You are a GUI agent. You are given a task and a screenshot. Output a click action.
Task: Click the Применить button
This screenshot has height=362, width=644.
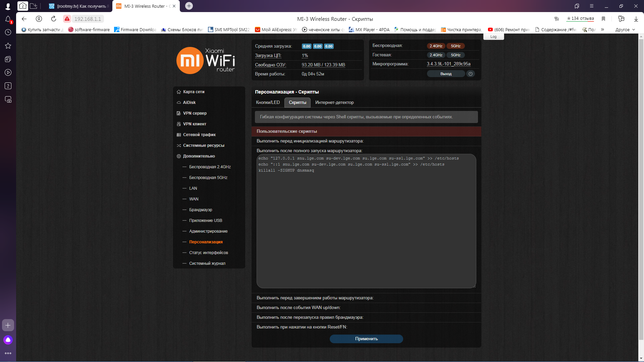366,339
